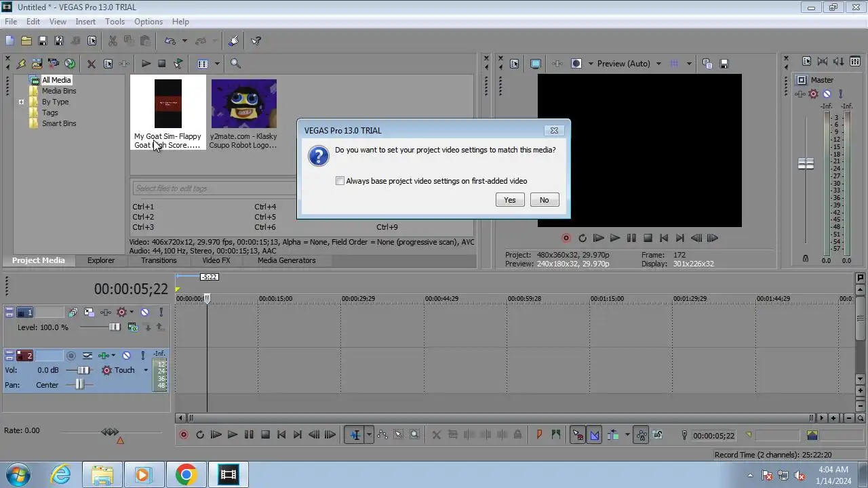Click the New Project icon in main toolbar
868x488 pixels.
point(9,41)
